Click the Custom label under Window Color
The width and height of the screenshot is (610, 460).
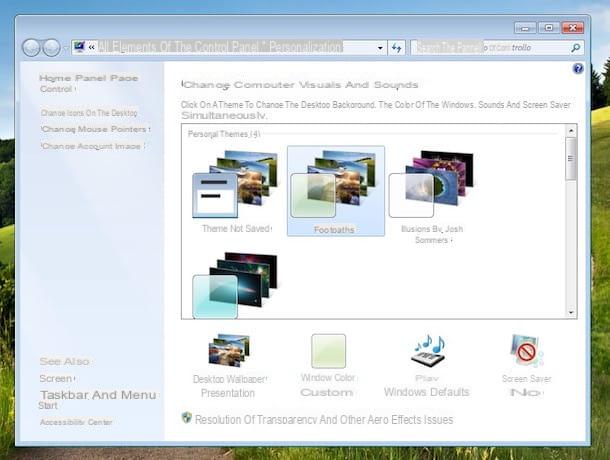327,392
